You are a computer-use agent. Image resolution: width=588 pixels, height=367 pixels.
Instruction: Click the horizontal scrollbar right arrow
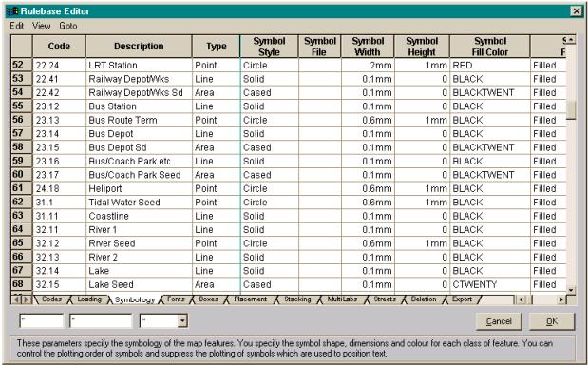(561, 299)
